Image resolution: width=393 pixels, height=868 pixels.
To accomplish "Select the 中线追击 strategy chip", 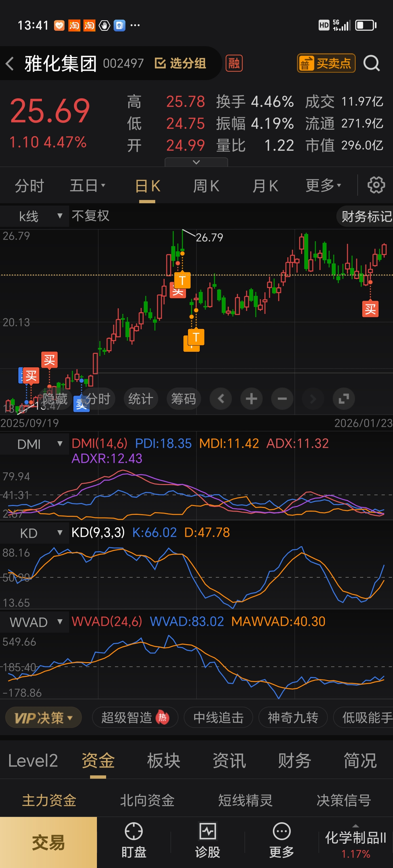I will coord(218,718).
